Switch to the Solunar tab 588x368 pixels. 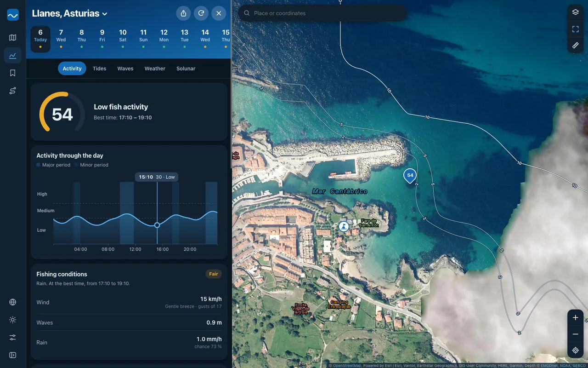[186, 69]
